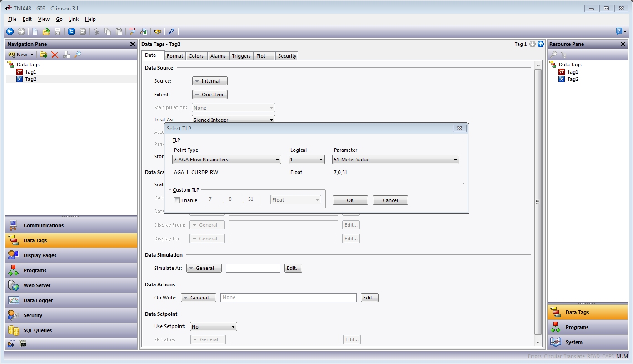The width and height of the screenshot is (633, 364).
Task: Switch to the Security tab
Action: (x=287, y=56)
